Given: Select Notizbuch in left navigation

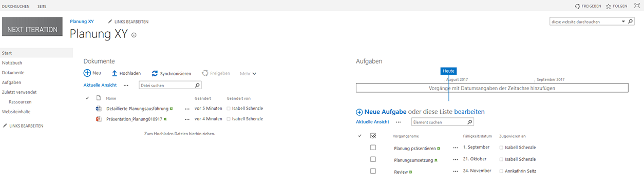Looking at the screenshot, I should click(12, 62).
